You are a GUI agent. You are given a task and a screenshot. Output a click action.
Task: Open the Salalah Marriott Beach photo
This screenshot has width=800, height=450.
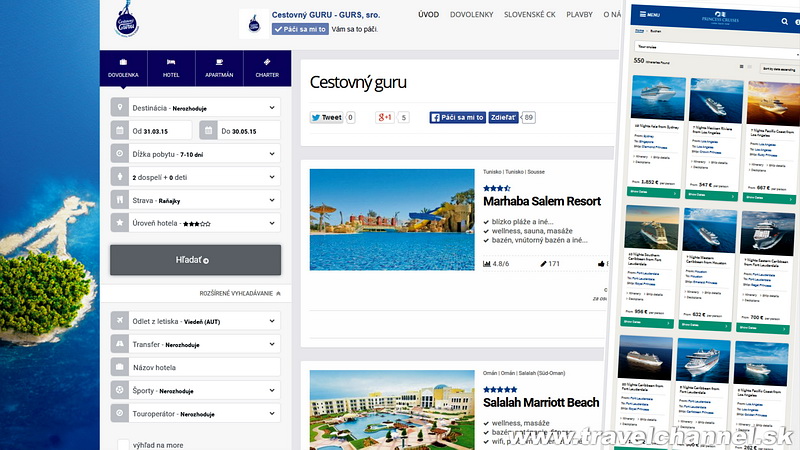[x=392, y=410]
